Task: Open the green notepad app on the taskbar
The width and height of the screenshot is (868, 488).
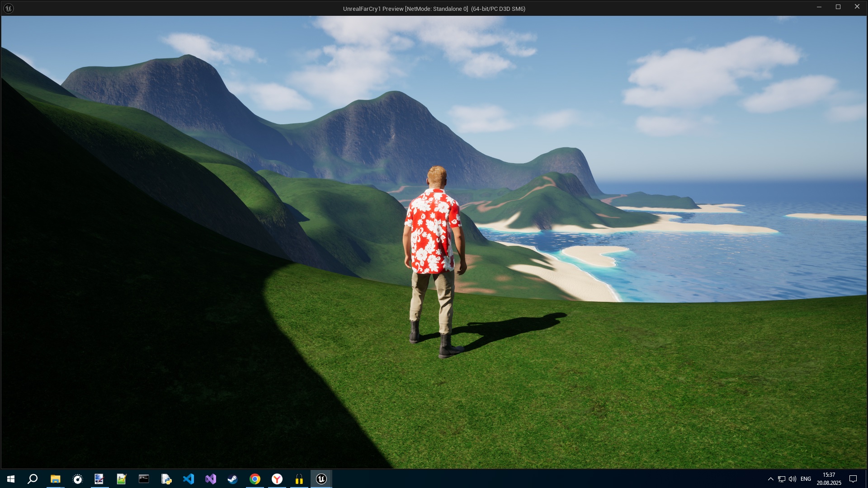Action: pos(121,479)
